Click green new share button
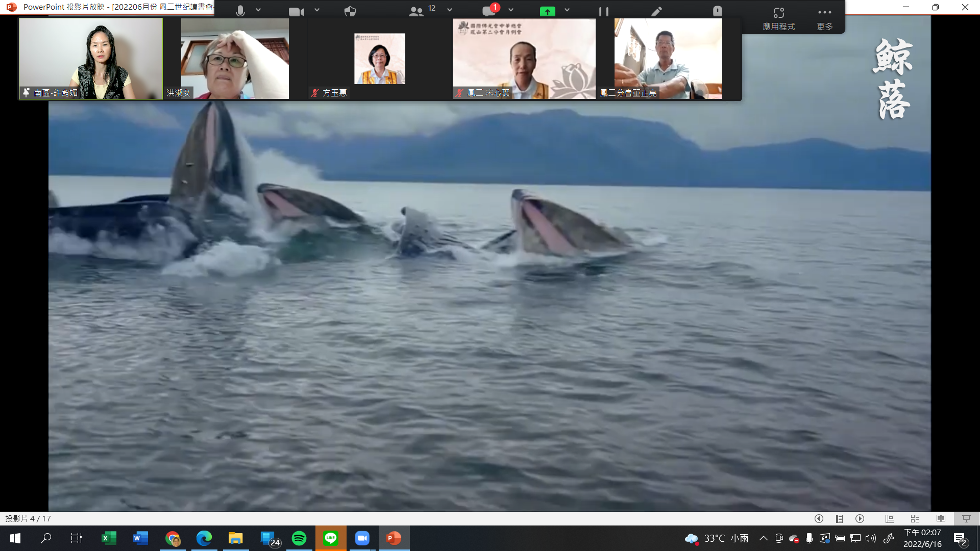Image resolution: width=980 pixels, height=551 pixels. (547, 11)
